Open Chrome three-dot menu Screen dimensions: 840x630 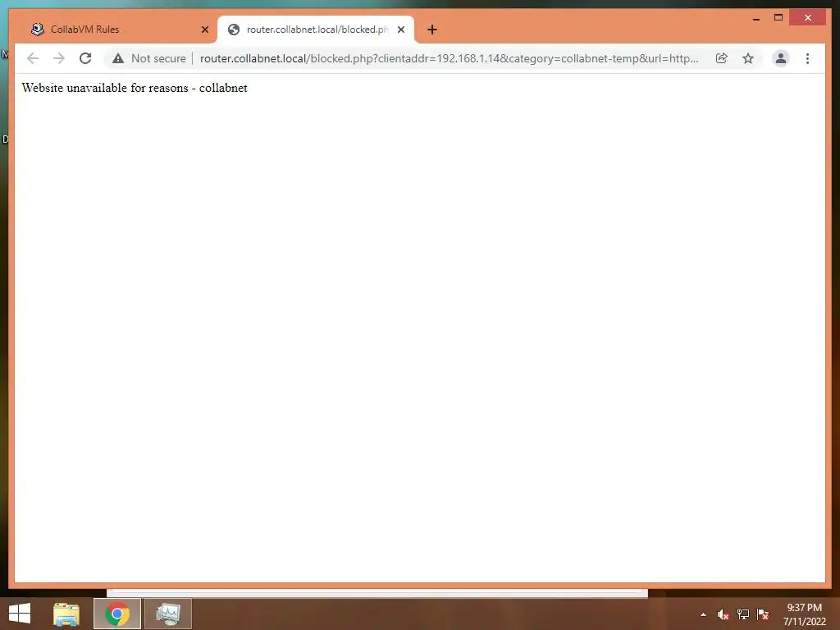click(807, 58)
